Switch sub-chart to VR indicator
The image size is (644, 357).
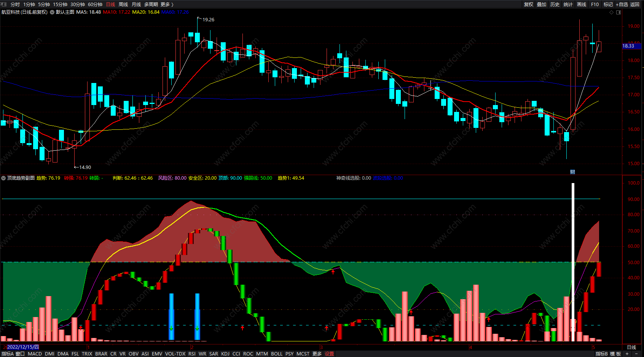point(123,354)
